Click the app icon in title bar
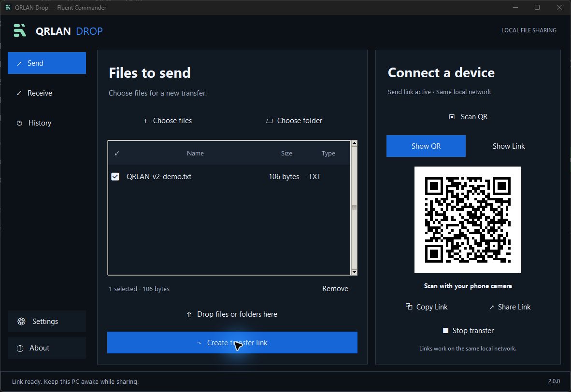 8,7
